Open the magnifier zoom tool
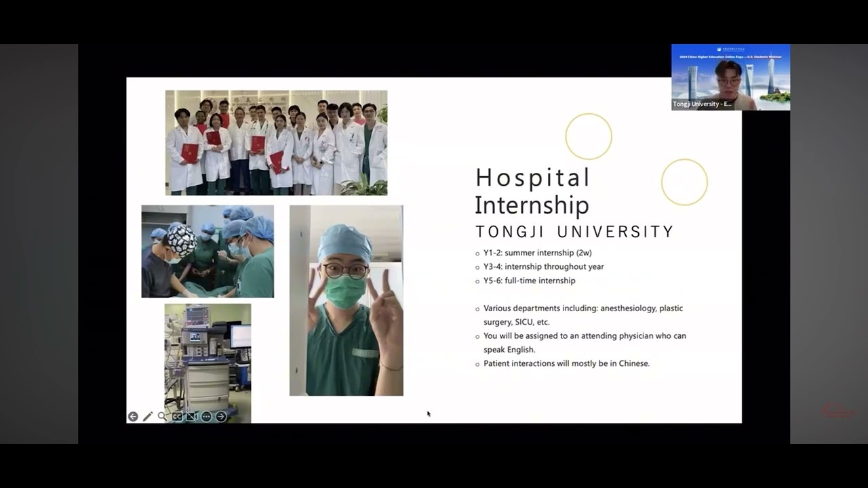This screenshot has height=488, width=868. click(162, 417)
